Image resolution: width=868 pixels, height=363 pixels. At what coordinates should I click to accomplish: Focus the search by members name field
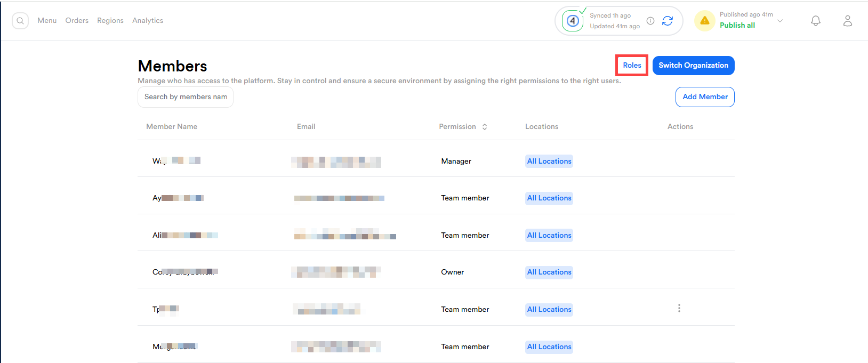coord(186,97)
